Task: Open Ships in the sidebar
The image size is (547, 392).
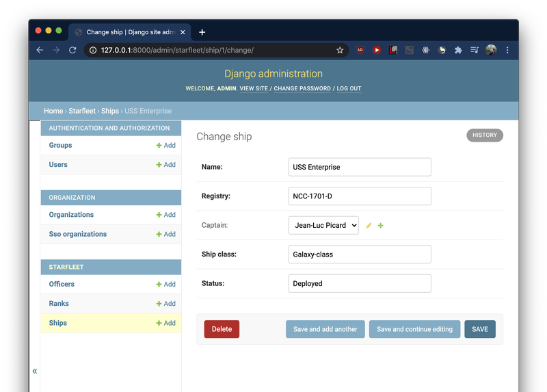Action: 58,323
